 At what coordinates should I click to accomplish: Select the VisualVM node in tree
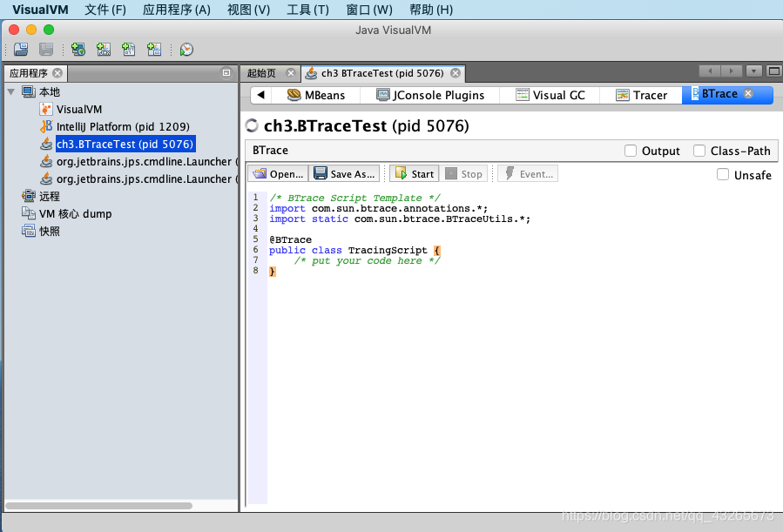pyautogui.click(x=79, y=110)
